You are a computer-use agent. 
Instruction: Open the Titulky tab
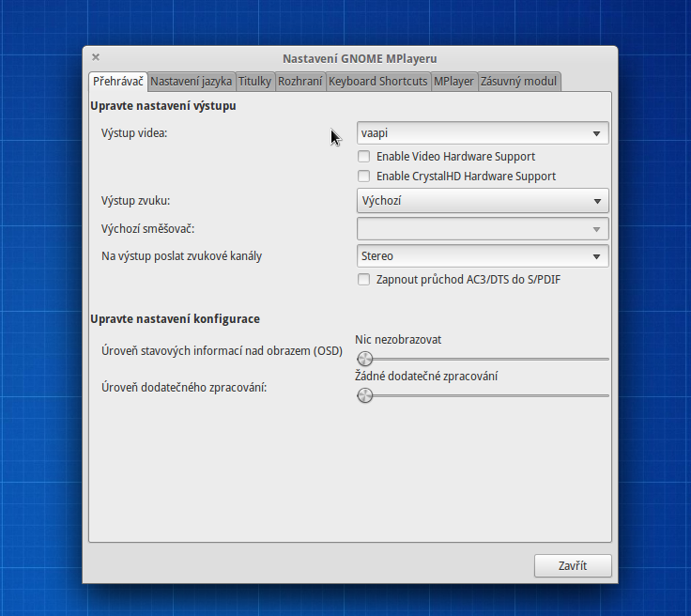254,82
